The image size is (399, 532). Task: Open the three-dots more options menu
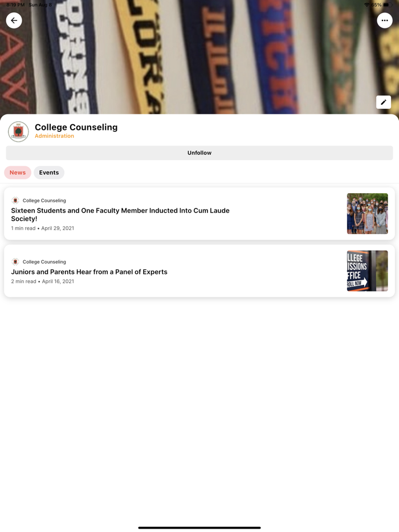tap(384, 21)
